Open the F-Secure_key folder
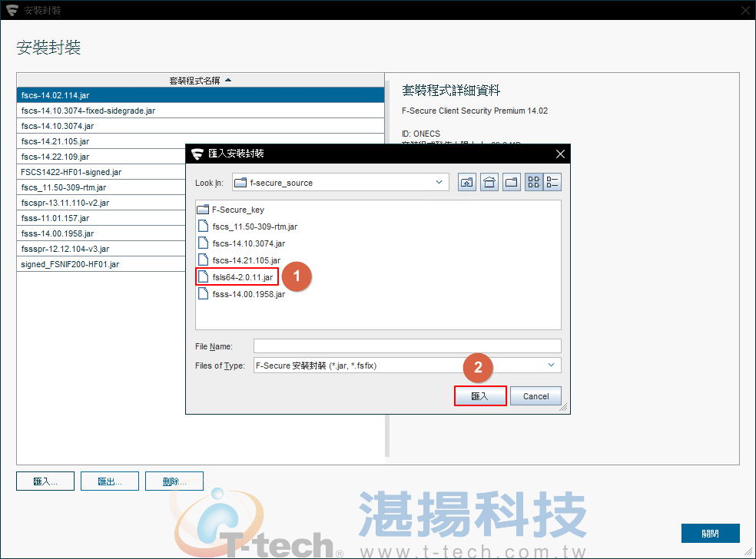The image size is (756, 559). [231, 210]
